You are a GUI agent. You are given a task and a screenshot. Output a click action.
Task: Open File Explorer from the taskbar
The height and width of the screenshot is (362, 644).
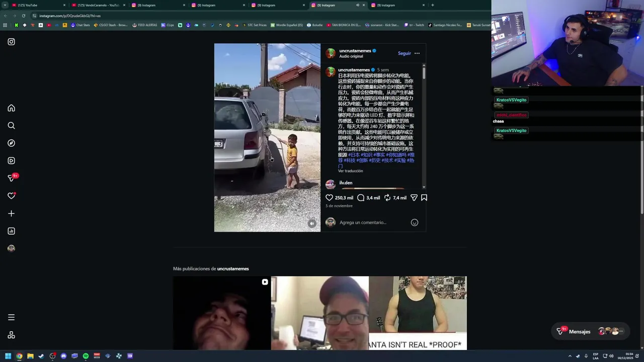tap(30, 356)
